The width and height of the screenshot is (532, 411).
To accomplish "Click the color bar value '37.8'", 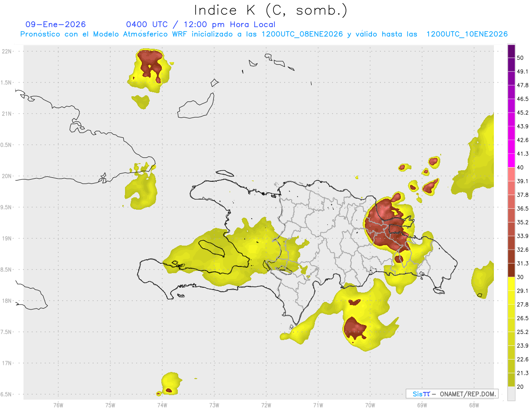I will pos(523,195).
